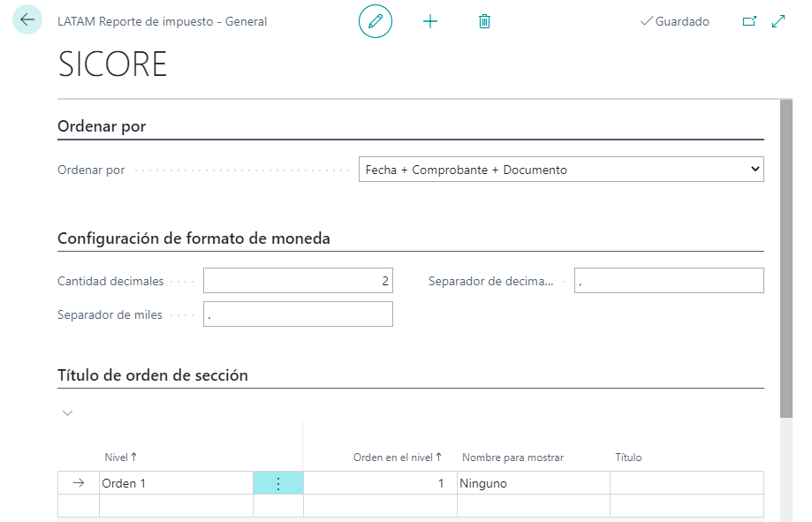This screenshot has width=812, height=522.
Task: Open row options menu for Orden 1
Action: pyautogui.click(x=278, y=483)
